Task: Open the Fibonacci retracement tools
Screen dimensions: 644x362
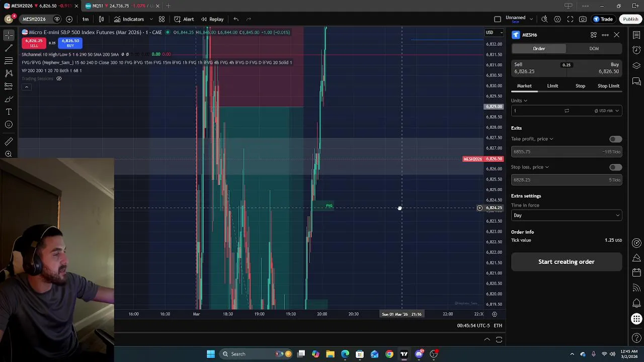Action: [x=9, y=60]
